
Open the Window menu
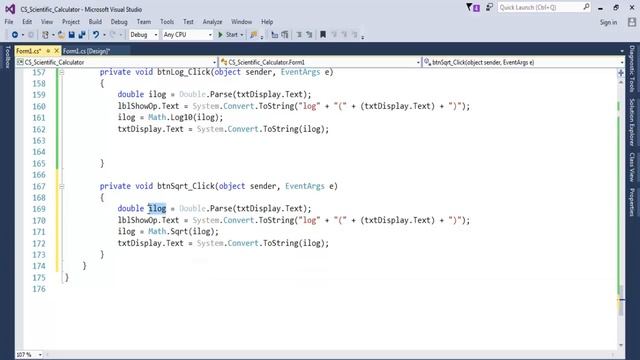pyautogui.click(x=242, y=22)
